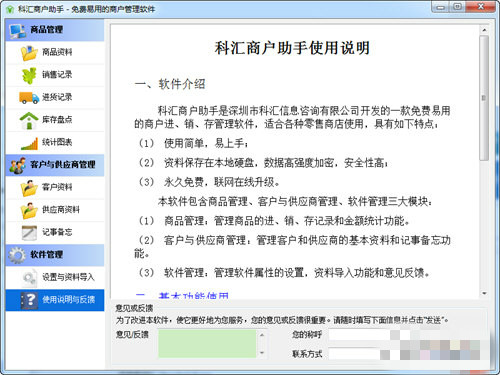500x375 pixels.
Task: Click the green 意见/反馈 text area
Action: [207, 344]
